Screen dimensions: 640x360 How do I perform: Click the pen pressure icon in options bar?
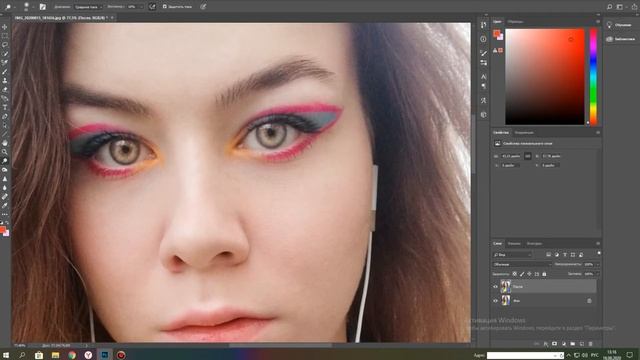tap(203, 7)
